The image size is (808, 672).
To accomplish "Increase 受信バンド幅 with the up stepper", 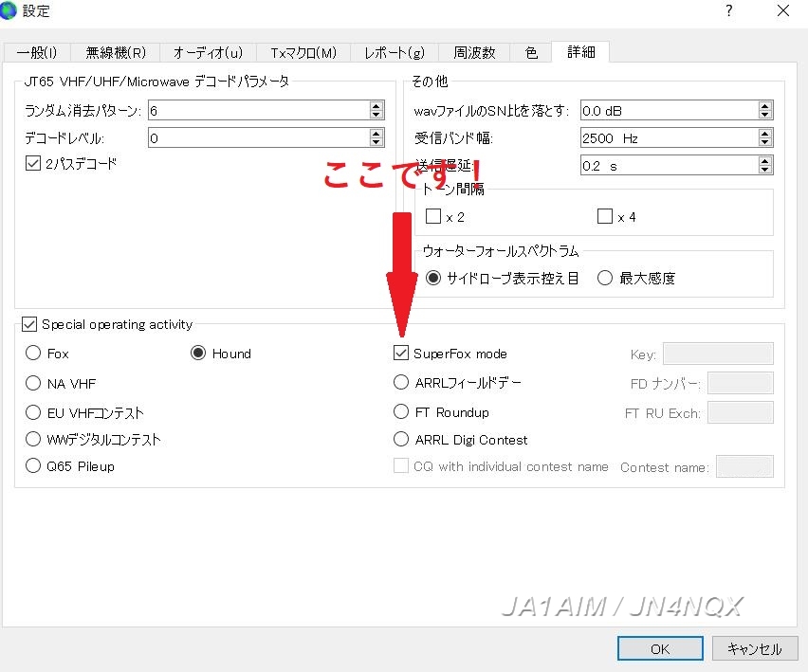I will (x=764, y=133).
